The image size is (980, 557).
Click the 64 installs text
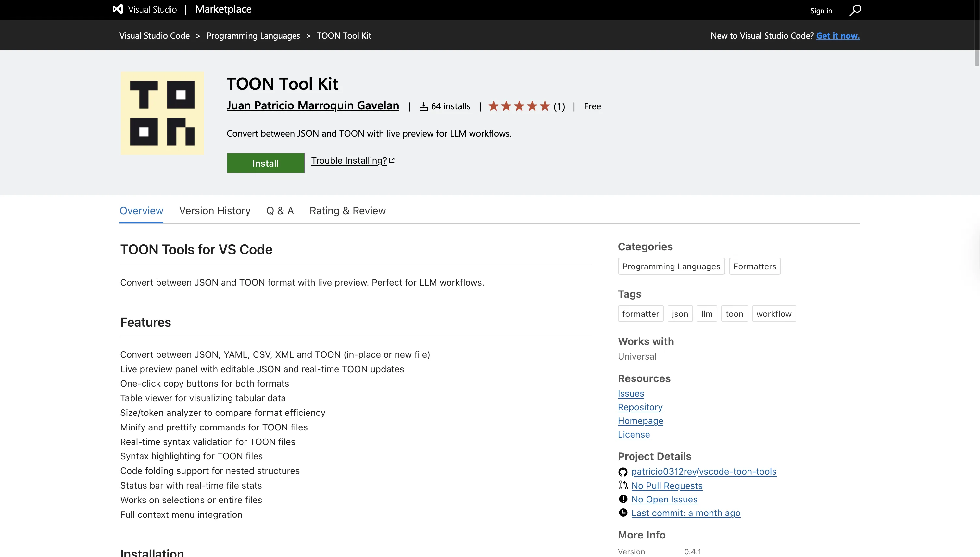click(x=450, y=106)
